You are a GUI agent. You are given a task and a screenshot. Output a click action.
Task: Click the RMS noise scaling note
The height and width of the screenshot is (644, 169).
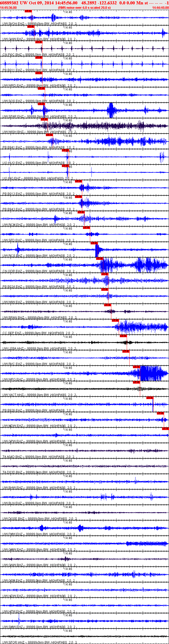pyautogui.click(x=84, y=8)
